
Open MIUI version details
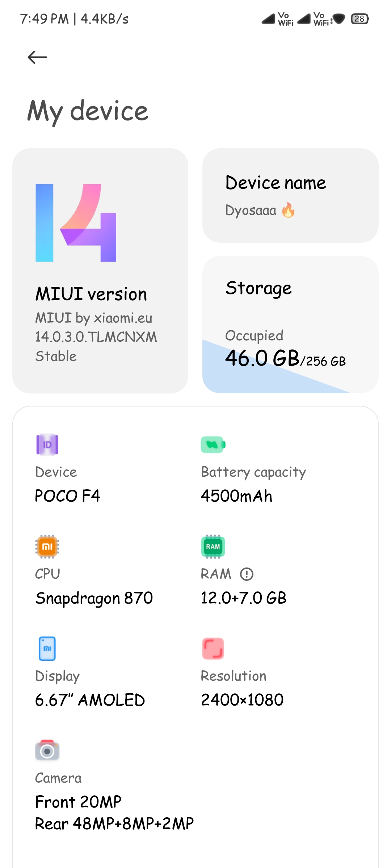(100, 271)
